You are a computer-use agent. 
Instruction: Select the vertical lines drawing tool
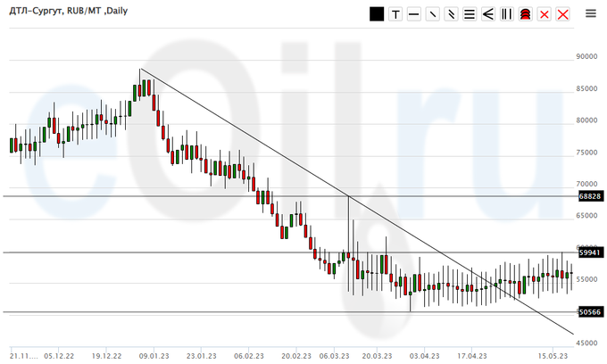coord(507,14)
